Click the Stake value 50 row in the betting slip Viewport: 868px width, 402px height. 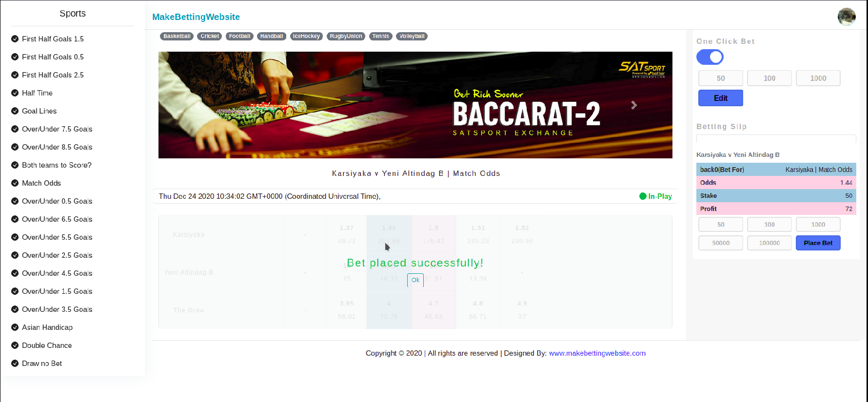point(776,196)
